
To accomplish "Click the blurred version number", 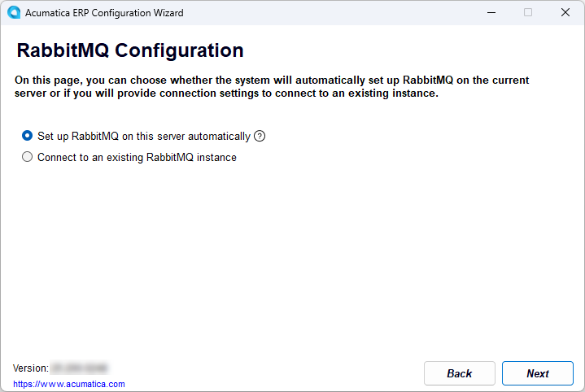I will coord(79,368).
